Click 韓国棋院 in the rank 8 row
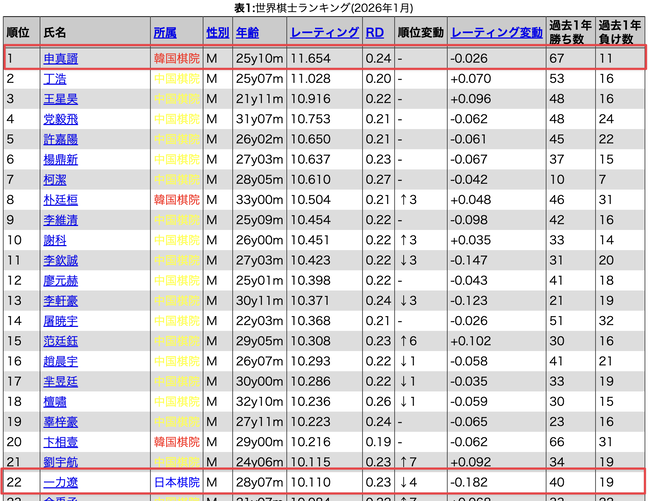The width and height of the screenshot is (650, 501). tap(177, 200)
